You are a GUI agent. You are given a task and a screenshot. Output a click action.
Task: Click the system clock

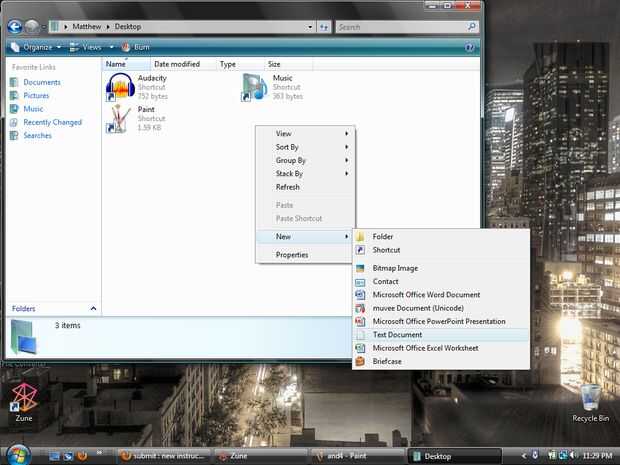point(597,456)
